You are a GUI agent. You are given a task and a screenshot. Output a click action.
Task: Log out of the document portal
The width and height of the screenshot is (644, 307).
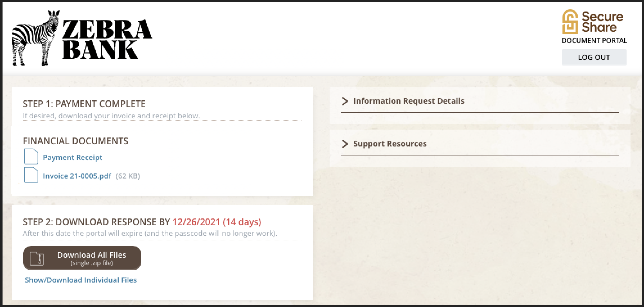pyautogui.click(x=594, y=57)
